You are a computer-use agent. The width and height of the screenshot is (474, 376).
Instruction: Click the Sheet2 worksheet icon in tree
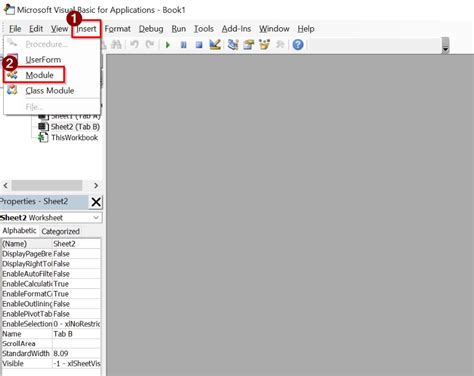43,127
